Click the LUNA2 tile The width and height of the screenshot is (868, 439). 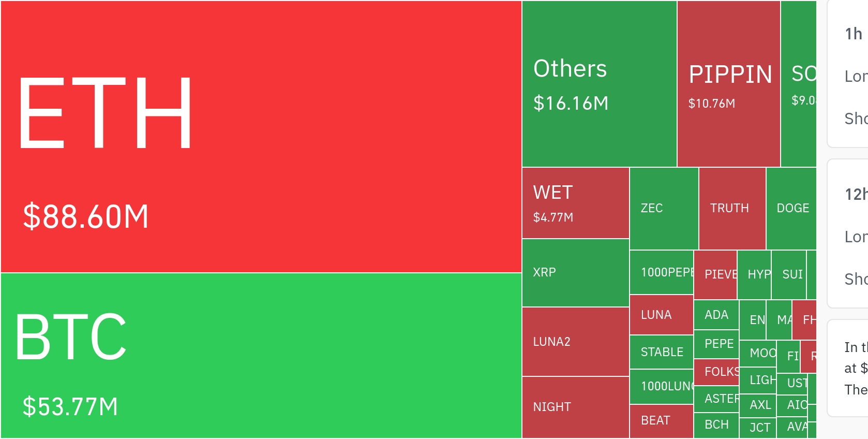(x=575, y=342)
